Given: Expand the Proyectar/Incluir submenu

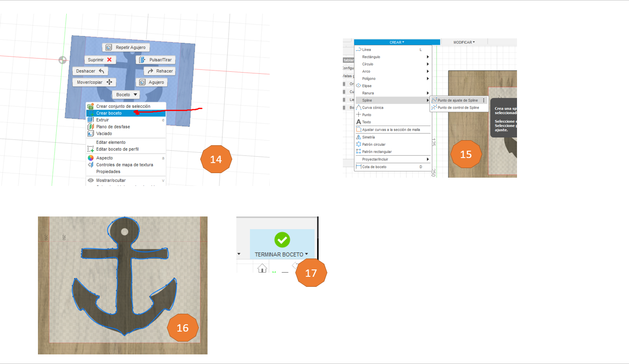Looking at the screenshot, I should tap(393, 159).
